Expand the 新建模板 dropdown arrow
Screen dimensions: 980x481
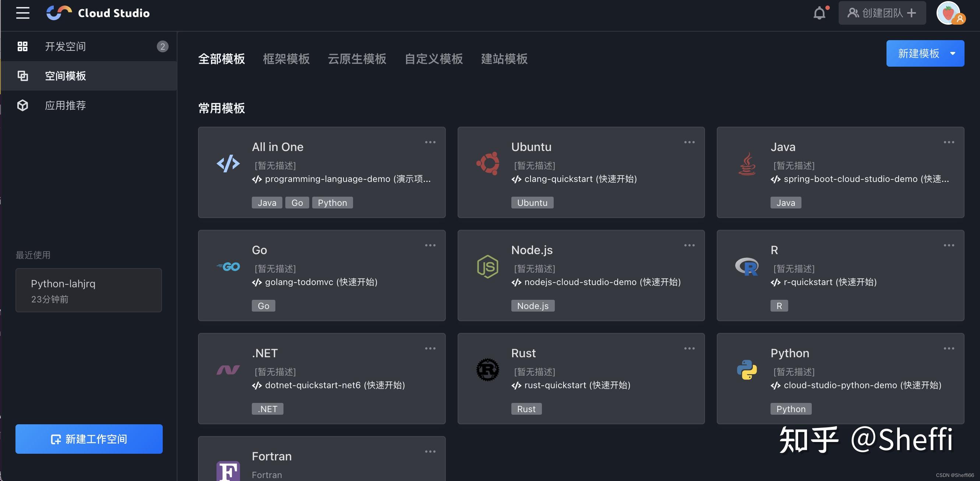tap(953, 53)
